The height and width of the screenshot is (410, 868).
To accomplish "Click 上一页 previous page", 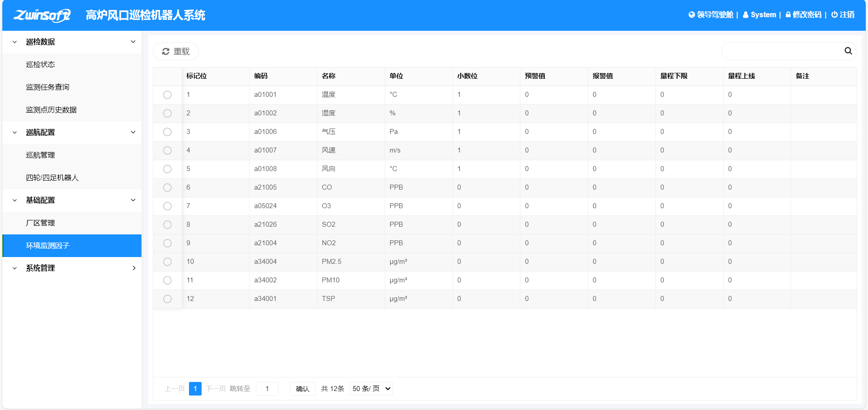I will click(x=175, y=389).
